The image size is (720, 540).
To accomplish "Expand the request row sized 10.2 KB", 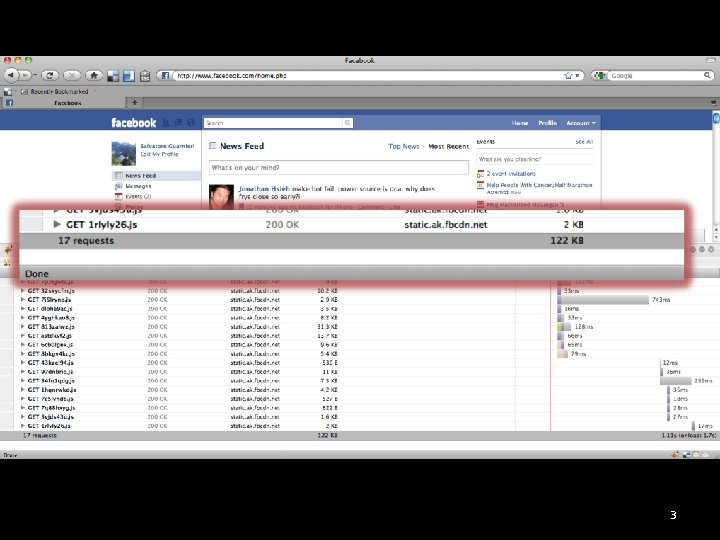I will click(22, 291).
